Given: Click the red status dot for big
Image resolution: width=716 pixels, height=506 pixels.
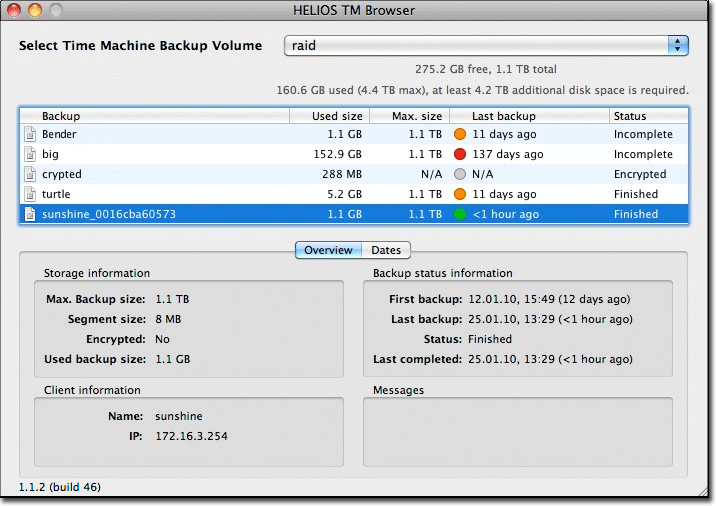Looking at the screenshot, I should coord(460,154).
